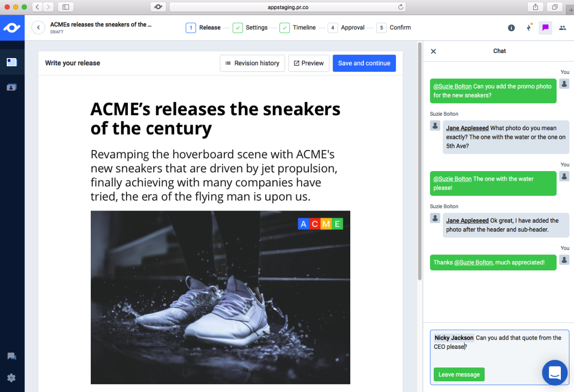Open the sidebar chat bubbles icon
This screenshot has width=574, height=392.
(12, 357)
